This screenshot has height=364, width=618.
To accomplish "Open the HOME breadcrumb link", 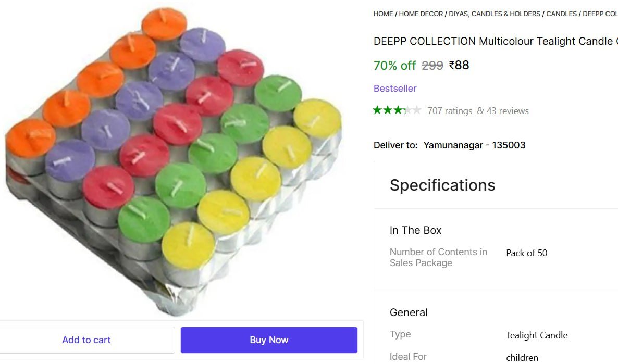I will click(383, 14).
